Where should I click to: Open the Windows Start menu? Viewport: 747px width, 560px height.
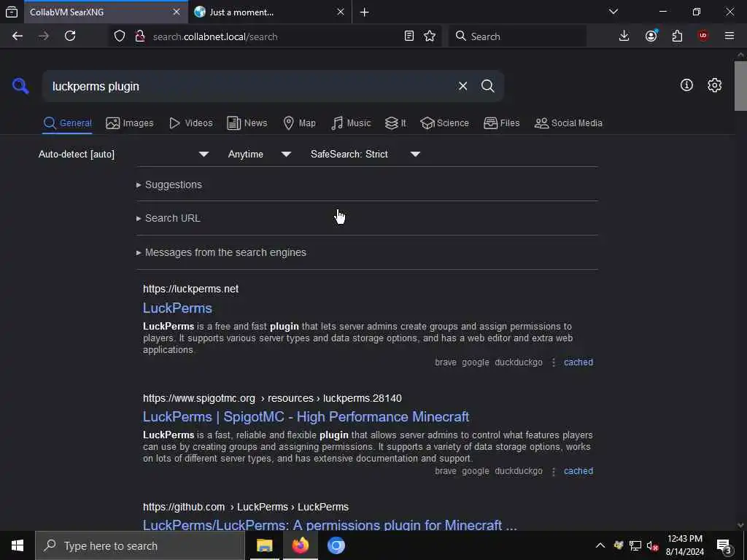[18, 545]
